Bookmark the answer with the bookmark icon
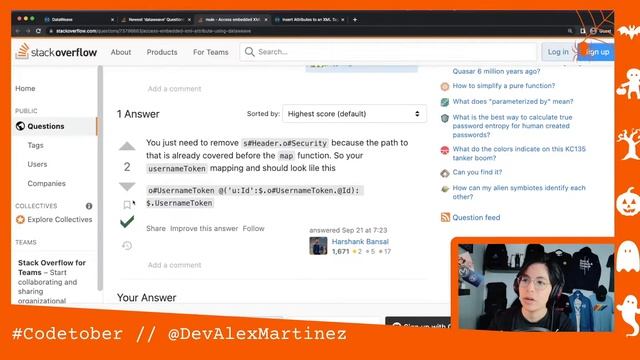The width and height of the screenshot is (640, 360). point(127,204)
